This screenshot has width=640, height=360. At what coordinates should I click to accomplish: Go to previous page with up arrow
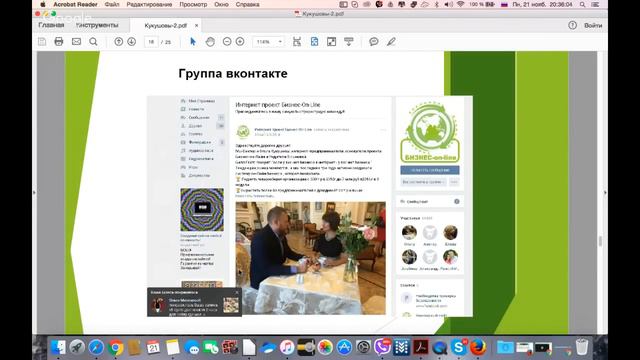[x=118, y=42]
